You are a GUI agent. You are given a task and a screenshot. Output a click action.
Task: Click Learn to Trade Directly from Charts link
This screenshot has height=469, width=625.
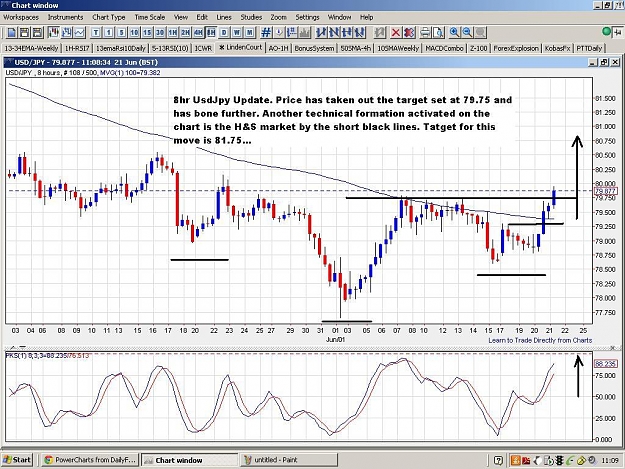point(540,340)
